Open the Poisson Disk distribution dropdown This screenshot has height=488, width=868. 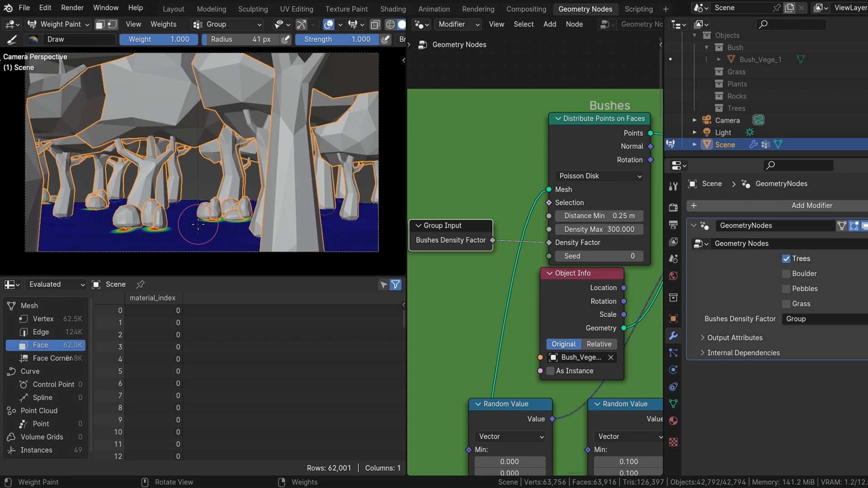tap(599, 176)
